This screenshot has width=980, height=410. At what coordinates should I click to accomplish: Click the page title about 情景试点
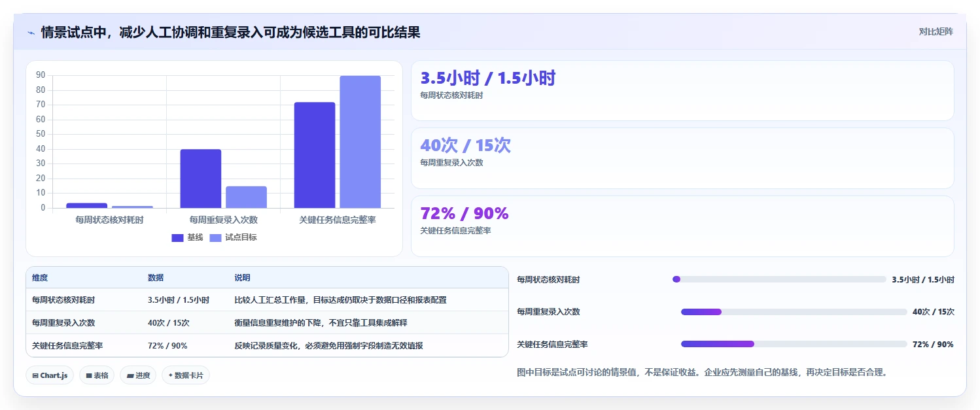[x=230, y=32]
